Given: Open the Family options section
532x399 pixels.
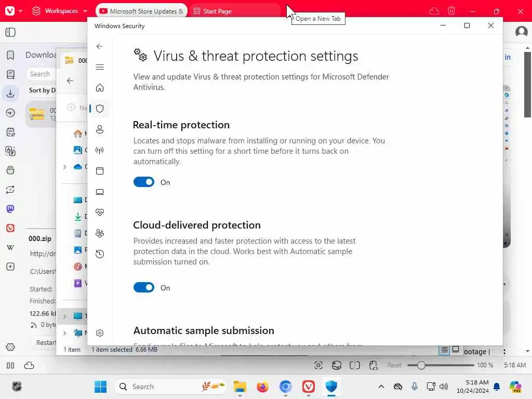Looking at the screenshot, I should [99, 233].
